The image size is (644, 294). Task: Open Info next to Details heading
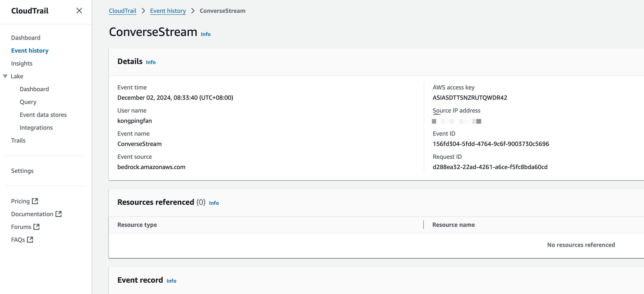(x=150, y=62)
